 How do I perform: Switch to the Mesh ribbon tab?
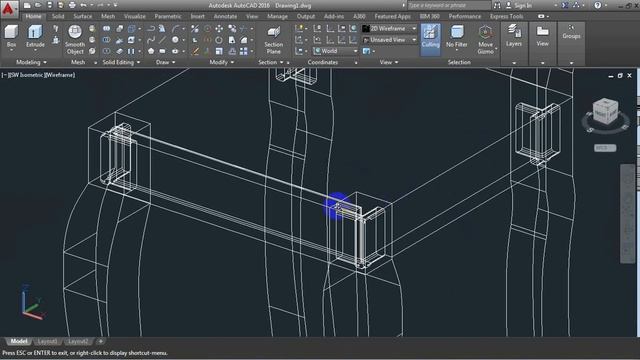coord(108,16)
